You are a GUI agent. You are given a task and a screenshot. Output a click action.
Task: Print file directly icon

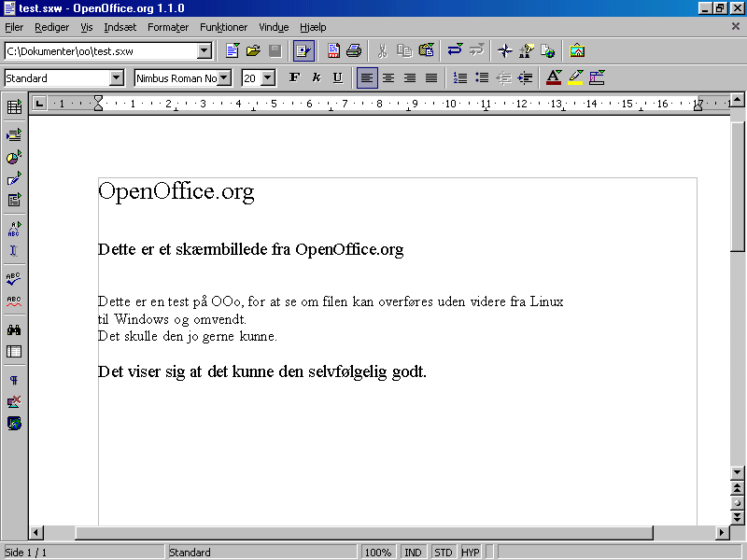[354, 50]
